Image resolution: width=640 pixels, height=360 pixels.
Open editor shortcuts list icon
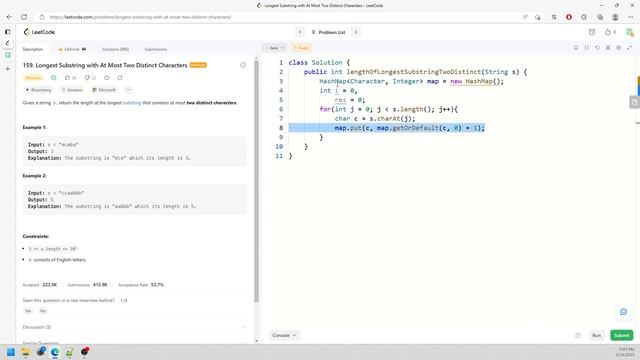[x=608, y=48]
